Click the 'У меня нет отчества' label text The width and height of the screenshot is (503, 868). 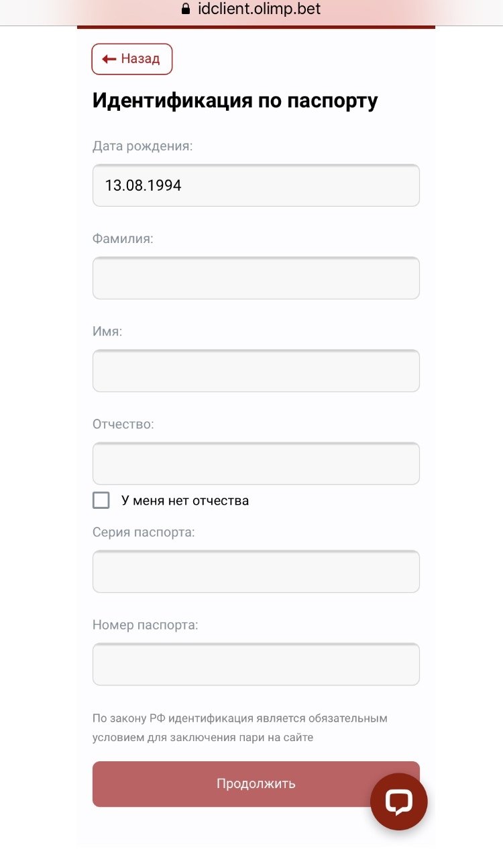tap(185, 500)
